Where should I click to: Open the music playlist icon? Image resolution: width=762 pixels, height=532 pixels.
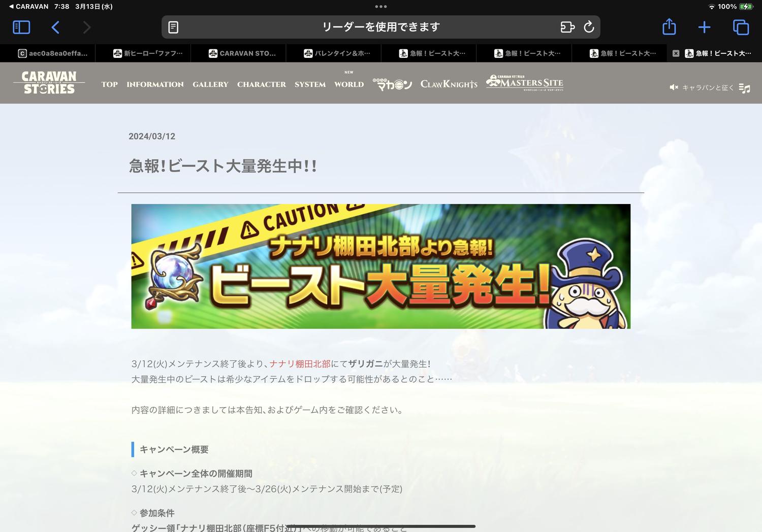(x=744, y=88)
